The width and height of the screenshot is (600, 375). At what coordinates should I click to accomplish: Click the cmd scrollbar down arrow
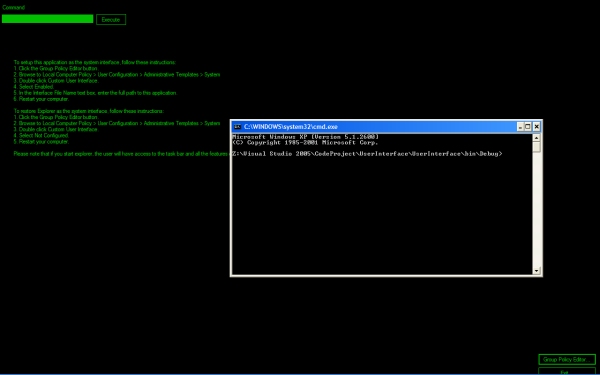[x=536, y=271]
